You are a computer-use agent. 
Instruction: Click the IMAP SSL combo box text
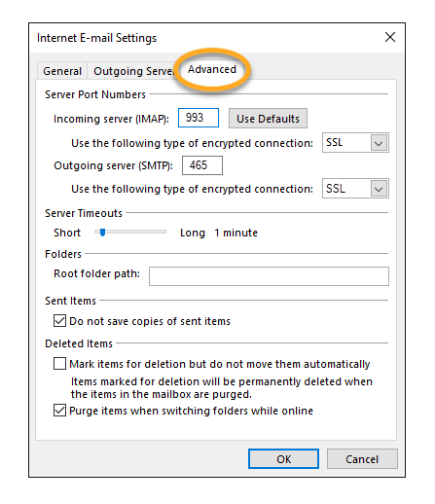(x=346, y=143)
